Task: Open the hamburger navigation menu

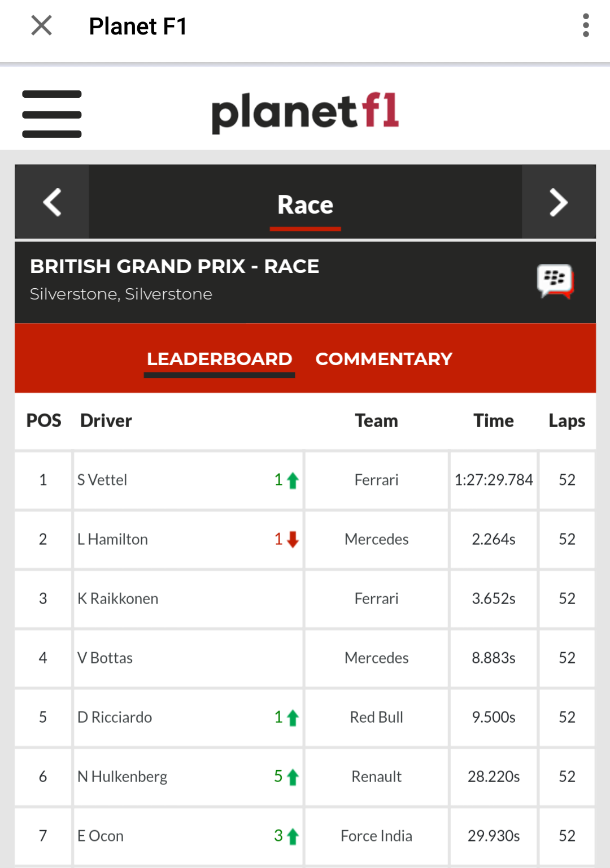Action: pyautogui.click(x=52, y=114)
